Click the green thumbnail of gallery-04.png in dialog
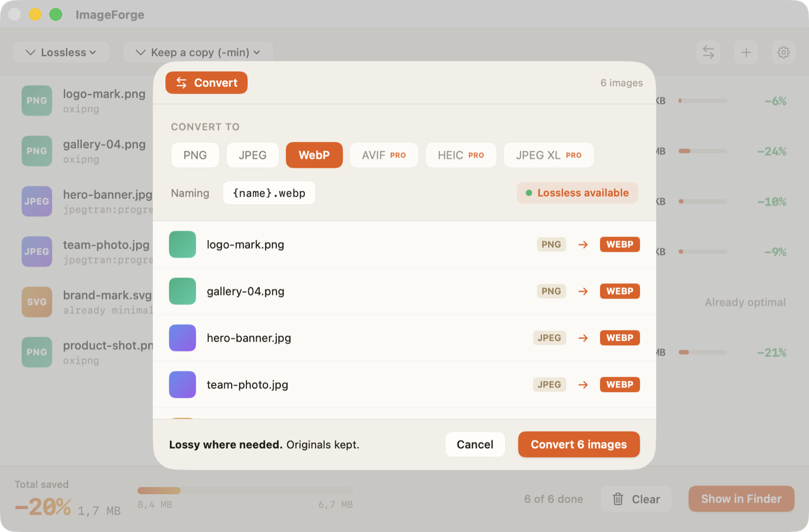Viewport: 809px width, 532px height. click(183, 291)
